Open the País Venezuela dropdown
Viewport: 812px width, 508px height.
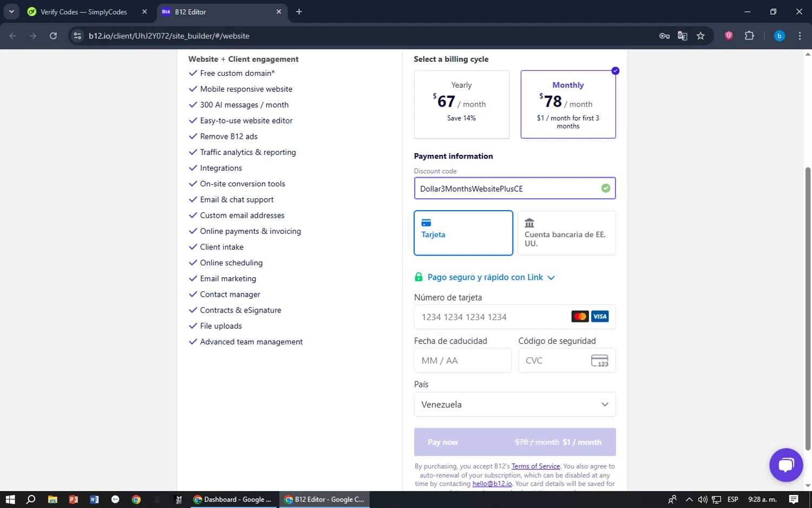514,405
